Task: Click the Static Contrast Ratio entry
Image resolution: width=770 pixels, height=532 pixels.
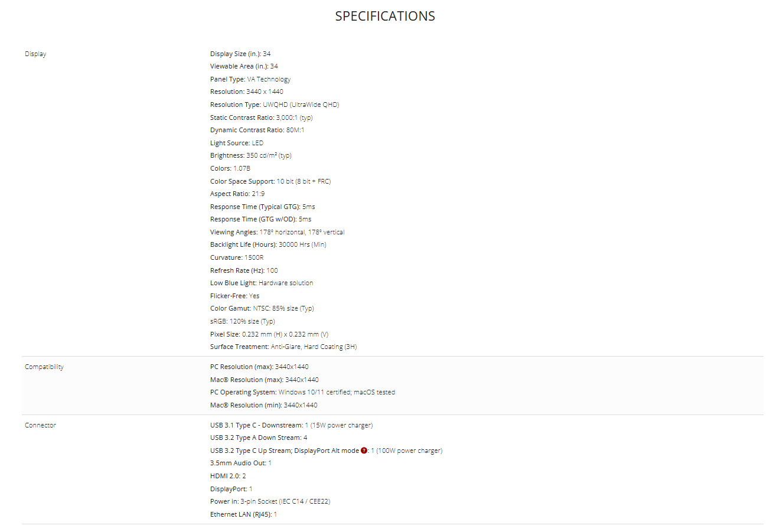Action: (262, 118)
